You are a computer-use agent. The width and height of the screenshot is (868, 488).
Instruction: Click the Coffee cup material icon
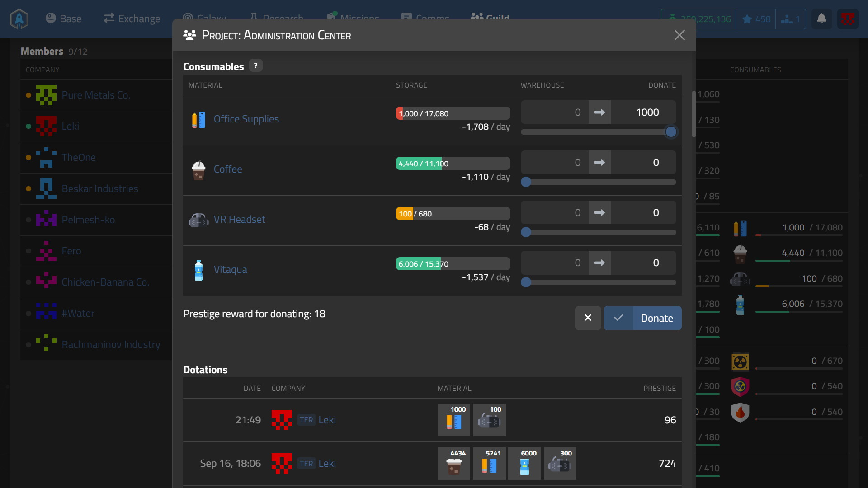click(198, 170)
